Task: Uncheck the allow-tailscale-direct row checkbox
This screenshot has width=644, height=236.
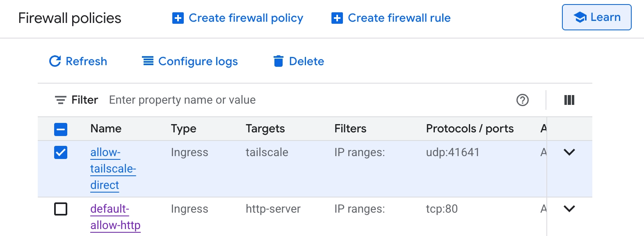Action: pos(61,152)
